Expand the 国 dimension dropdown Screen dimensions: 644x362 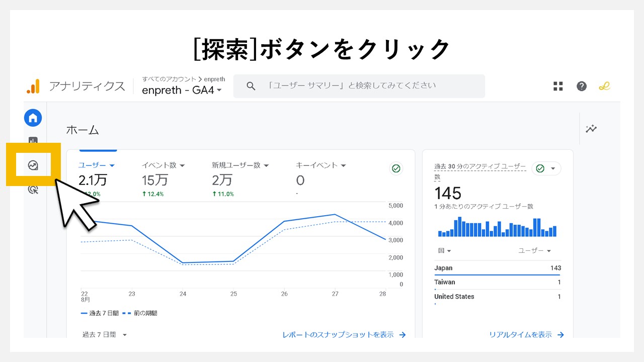pos(445,250)
